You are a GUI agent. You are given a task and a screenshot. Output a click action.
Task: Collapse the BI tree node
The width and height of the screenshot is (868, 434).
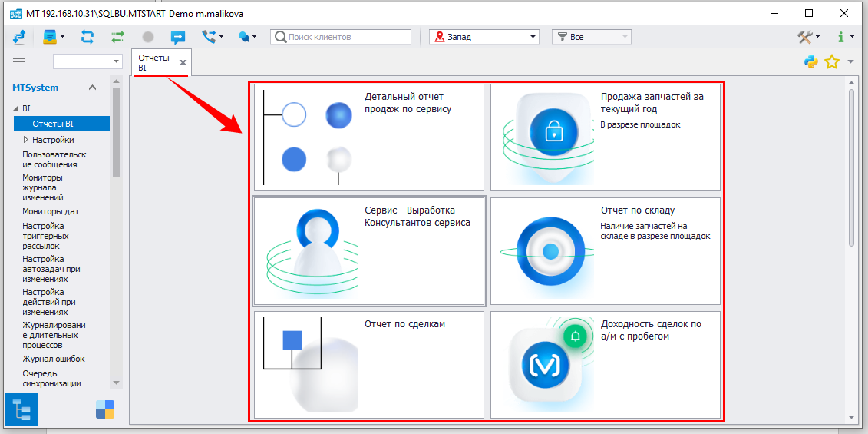point(15,109)
